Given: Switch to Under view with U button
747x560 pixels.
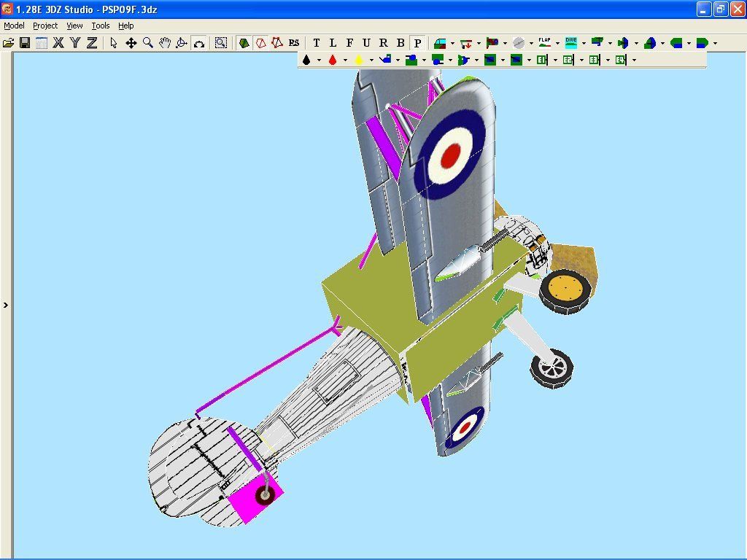Looking at the screenshot, I should click(x=366, y=43).
